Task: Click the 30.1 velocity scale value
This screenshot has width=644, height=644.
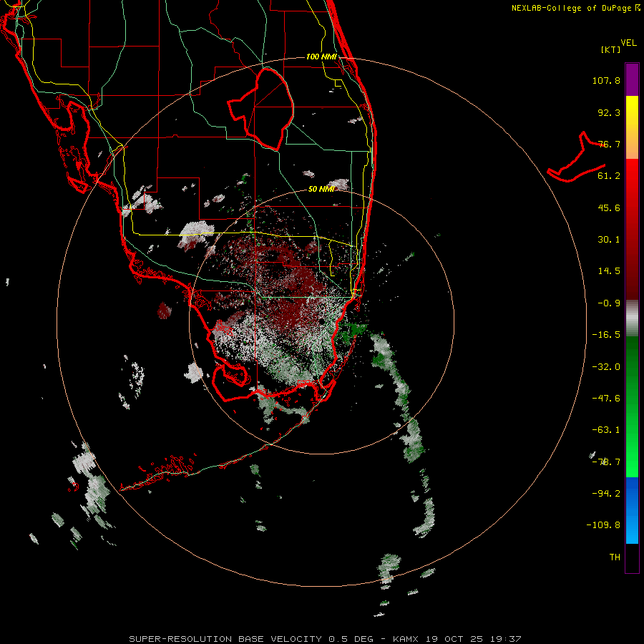Action: coord(609,240)
